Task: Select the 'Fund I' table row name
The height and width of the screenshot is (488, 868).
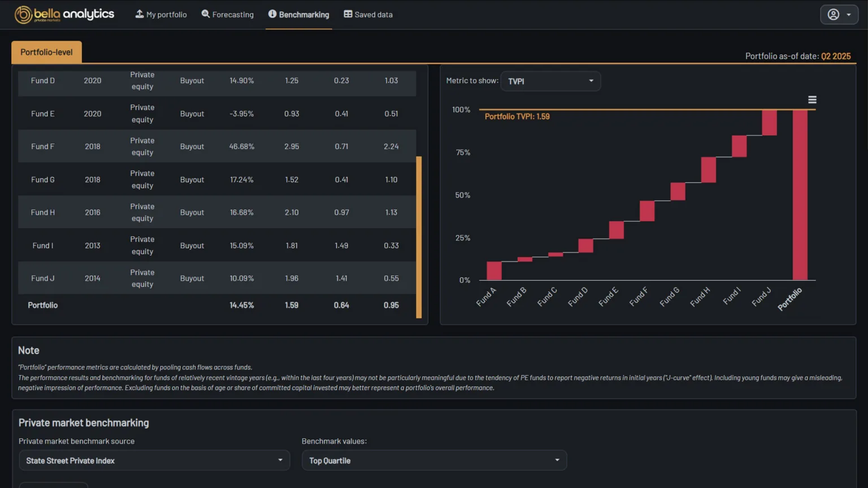Action: [43, 246]
